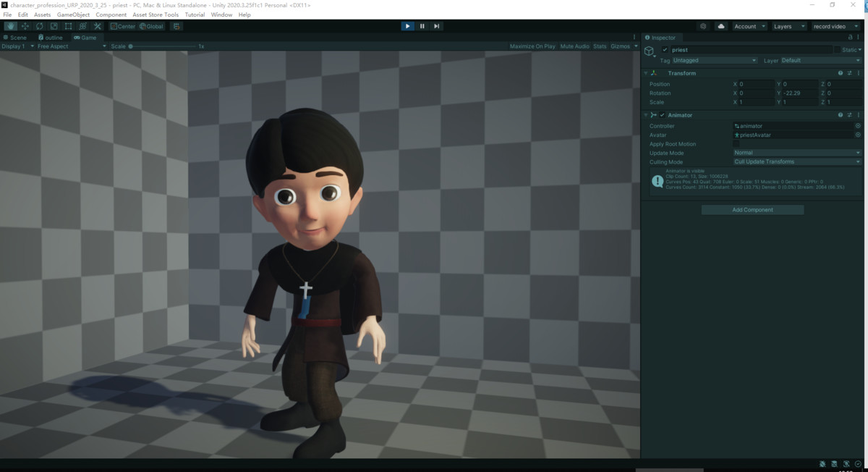868x472 pixels.
Task: Switch to the Scene tab
Action: 17,38
